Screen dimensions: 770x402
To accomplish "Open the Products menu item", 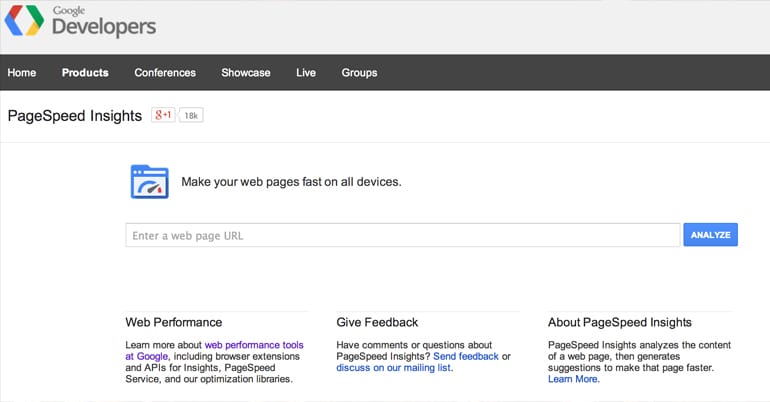I will (85, 73).
